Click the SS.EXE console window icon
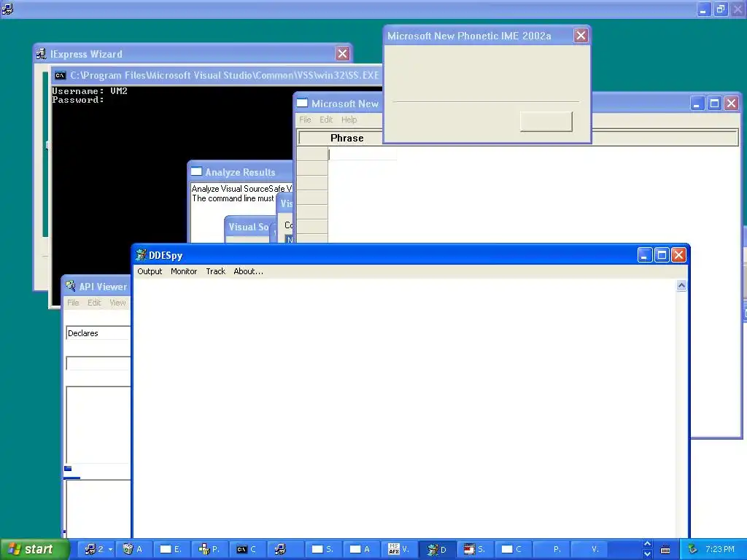 pos(60,75)
